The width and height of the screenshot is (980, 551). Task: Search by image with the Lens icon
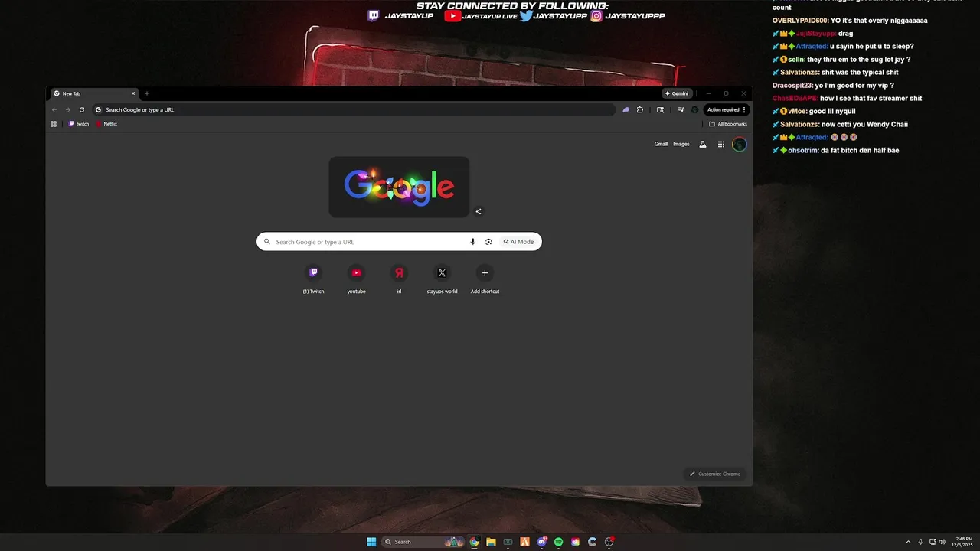click(x=488, y=242)
